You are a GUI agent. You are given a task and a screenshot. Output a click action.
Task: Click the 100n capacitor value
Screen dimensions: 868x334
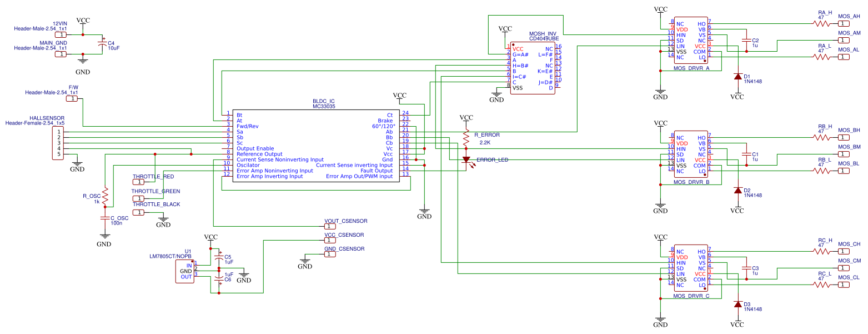[117, 223]
